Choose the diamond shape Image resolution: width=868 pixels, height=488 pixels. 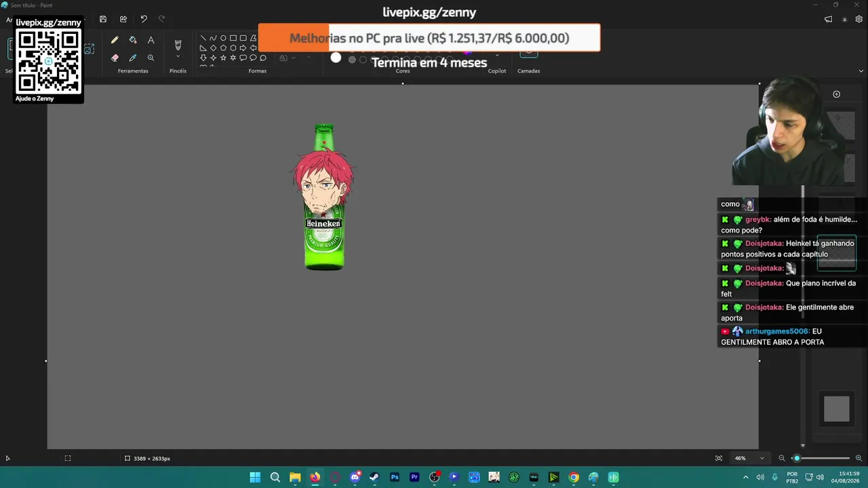point(213,48)
